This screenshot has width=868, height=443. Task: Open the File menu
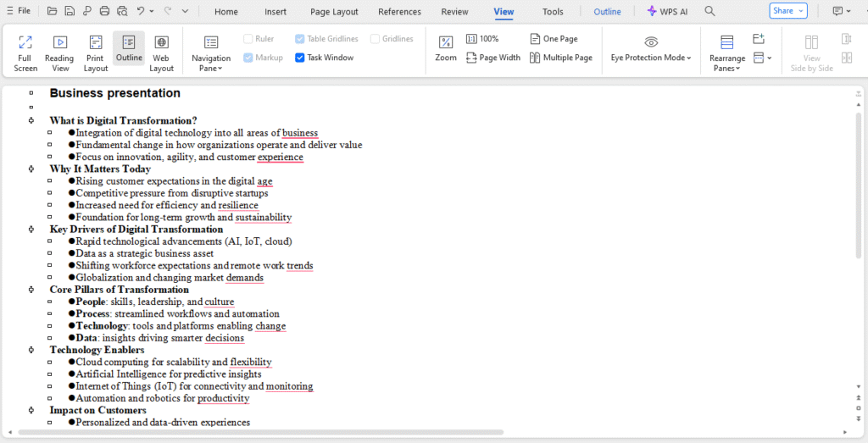(x=19, y=11)
